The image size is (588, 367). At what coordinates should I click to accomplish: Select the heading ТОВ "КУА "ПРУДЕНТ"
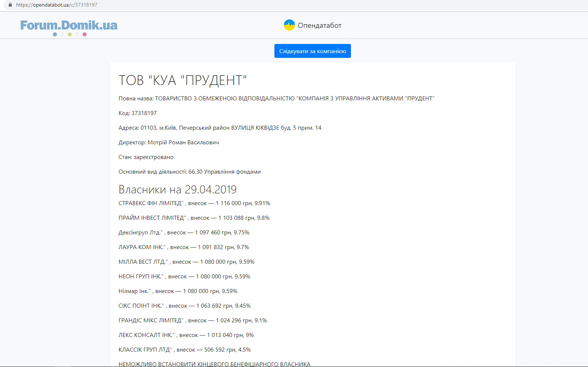click(x=183, y=80)
